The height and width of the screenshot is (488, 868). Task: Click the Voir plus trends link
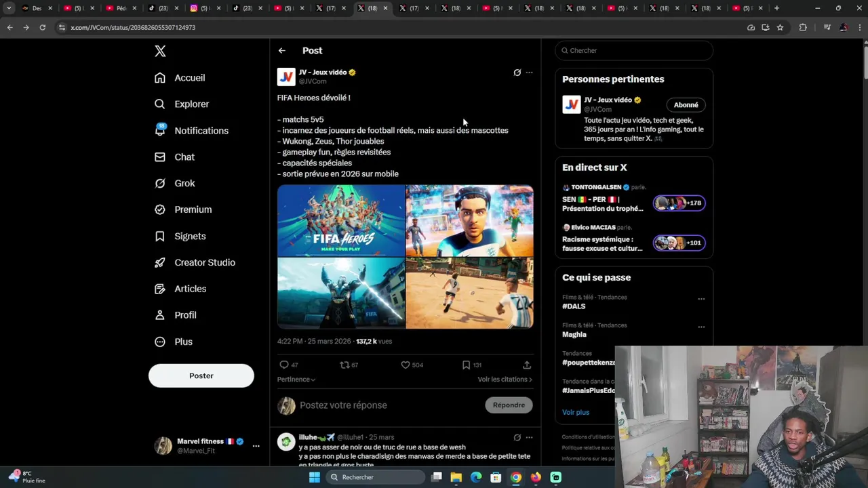click(576, 412)
